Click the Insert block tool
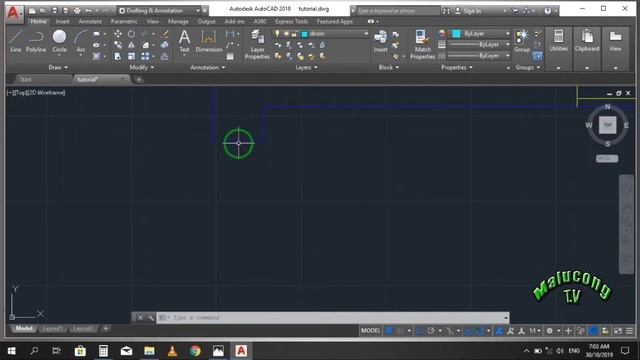 pyautogui.click(x=380, y=41)
